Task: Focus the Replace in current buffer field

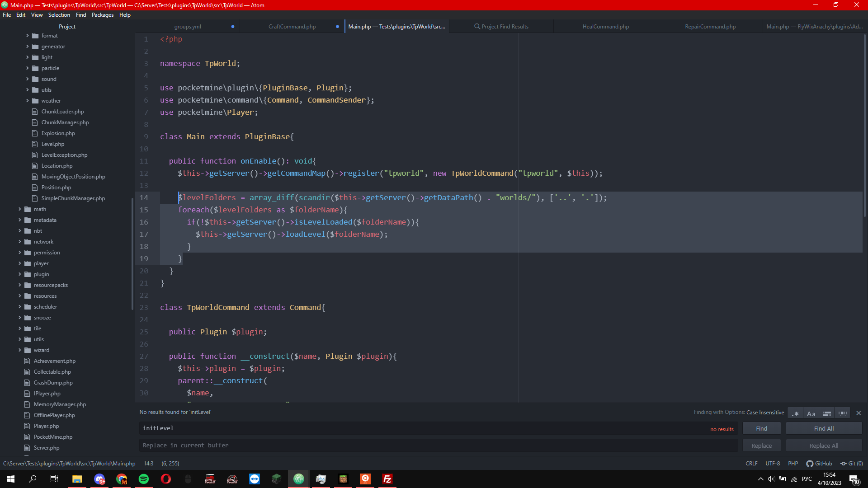Action: coord(438,446)
